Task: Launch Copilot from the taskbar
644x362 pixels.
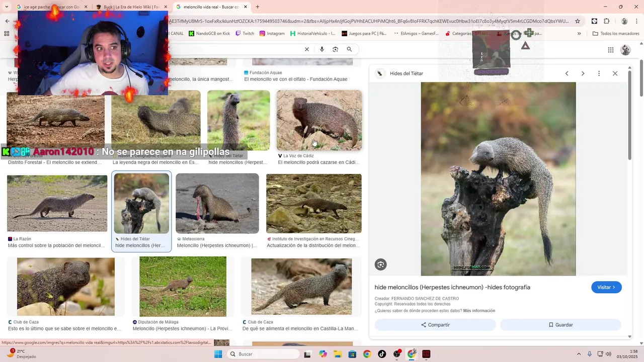Action: (x=323, y=354)
